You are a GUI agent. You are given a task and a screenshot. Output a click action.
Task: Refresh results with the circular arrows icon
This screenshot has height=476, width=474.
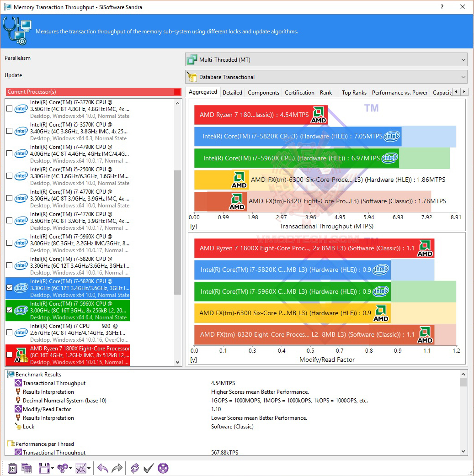134,468
